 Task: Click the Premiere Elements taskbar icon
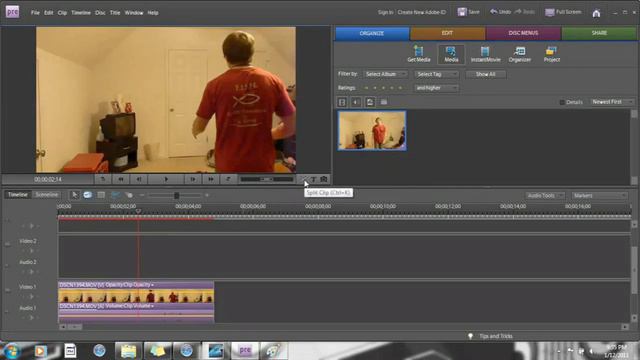tap(245, 350)
